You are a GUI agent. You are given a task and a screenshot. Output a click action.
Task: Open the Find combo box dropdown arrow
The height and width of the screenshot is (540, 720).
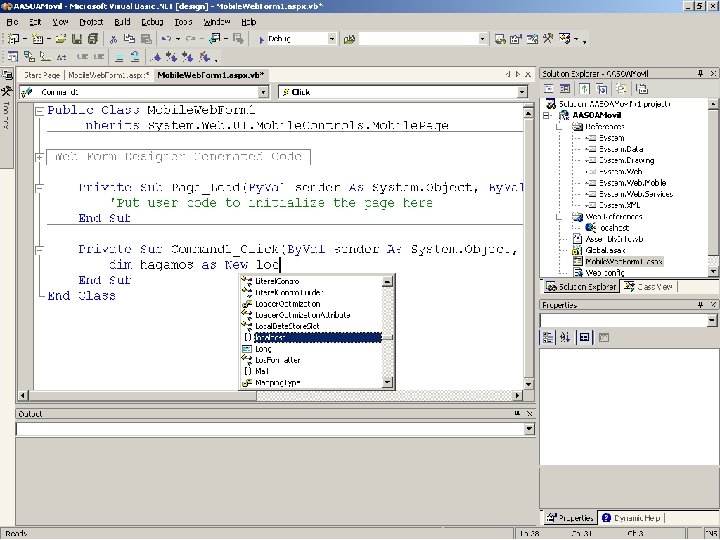482,39
